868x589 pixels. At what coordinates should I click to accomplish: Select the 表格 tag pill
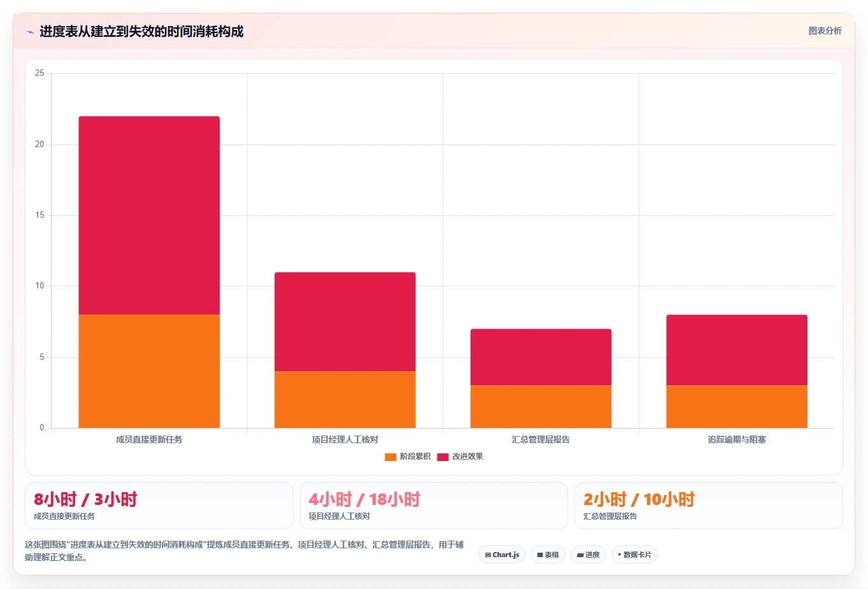[548, 555]
